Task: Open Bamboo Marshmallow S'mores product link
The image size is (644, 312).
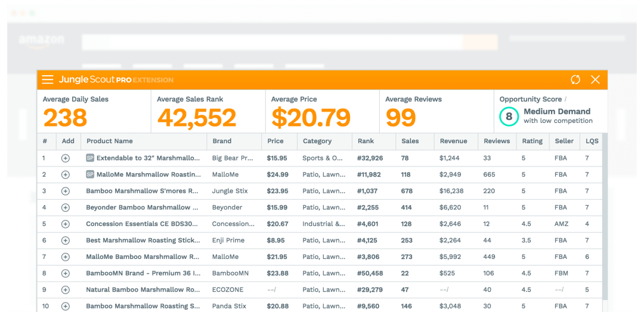Action: (x=142, y=191)
